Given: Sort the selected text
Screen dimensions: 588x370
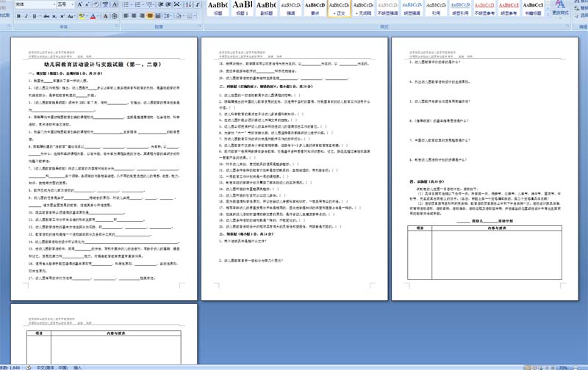Looking at the screenshot, I should pos(188,4).
